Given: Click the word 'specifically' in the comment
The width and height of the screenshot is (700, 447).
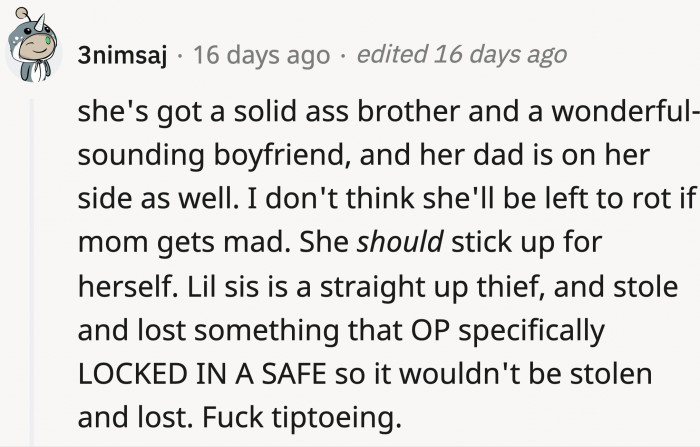Looking at the screenshot, I should [531, 331].
